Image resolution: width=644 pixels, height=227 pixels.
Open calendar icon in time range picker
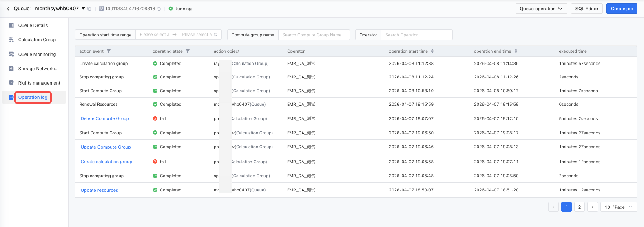click(x=216, y=35)
